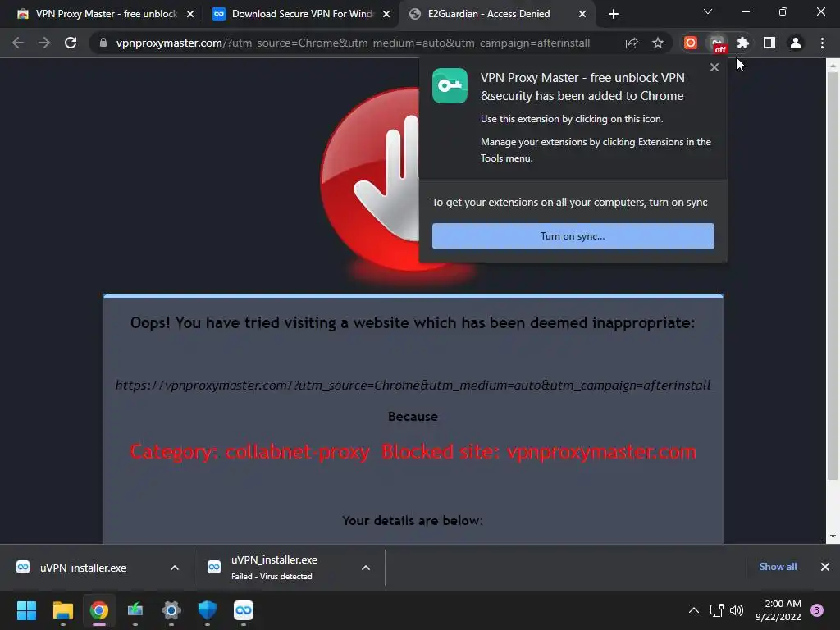Expand options for the first uVPN_installer.exe download
This screenshot has height=630, width=840.
pos(175,568)
